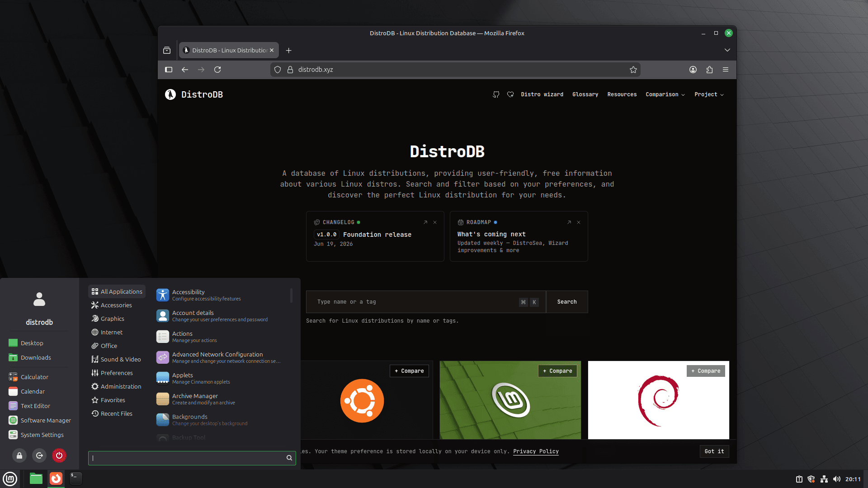Add Linux Mint card to Compare
This screenshot has width=868, height=488.
click(557, 371)
